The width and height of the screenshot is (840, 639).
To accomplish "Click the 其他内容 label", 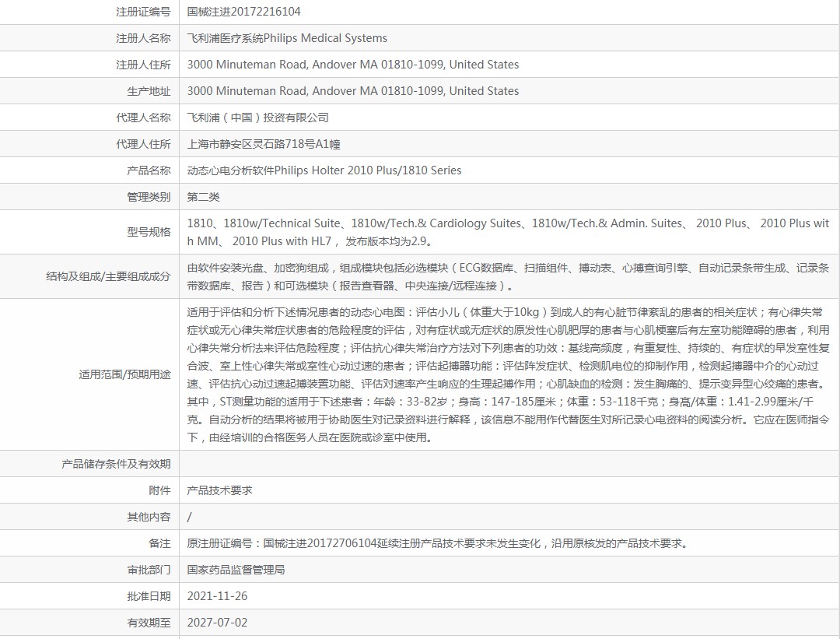I will pos(149,518).
